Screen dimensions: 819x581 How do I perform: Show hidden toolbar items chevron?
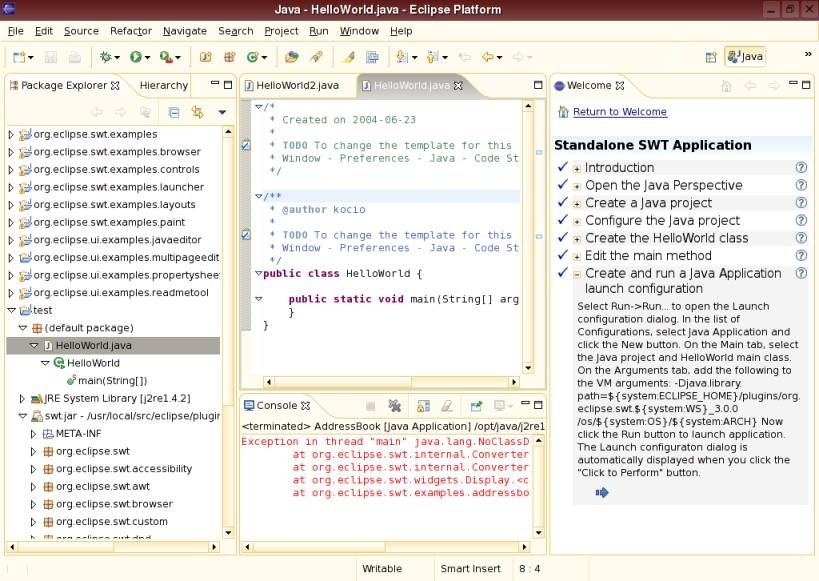tap(808, 54)
